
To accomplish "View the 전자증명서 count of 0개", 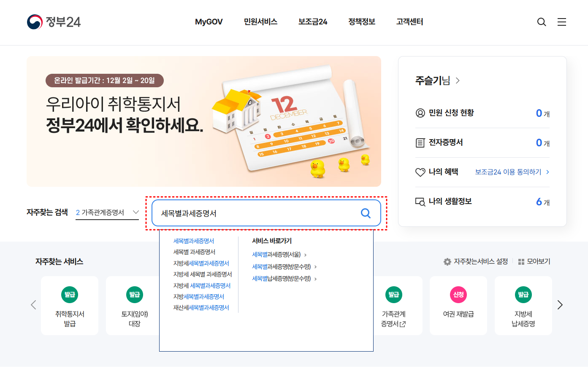I will coord(543,143).
